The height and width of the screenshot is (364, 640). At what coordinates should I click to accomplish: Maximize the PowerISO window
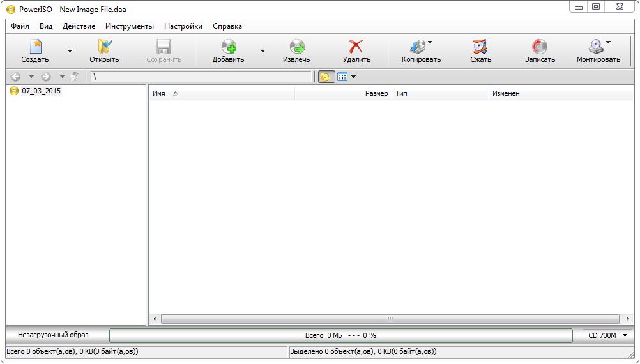(x=597, y=7)
